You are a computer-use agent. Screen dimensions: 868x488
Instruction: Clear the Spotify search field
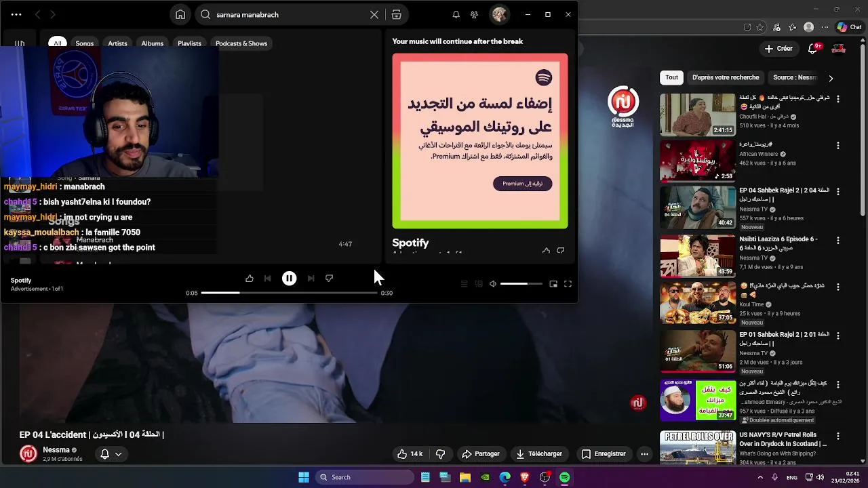[x=374, y=14]
